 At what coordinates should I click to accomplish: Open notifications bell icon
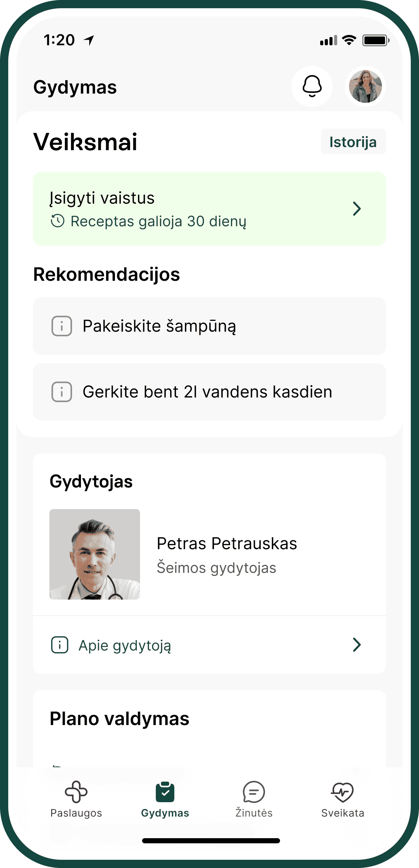312,86
